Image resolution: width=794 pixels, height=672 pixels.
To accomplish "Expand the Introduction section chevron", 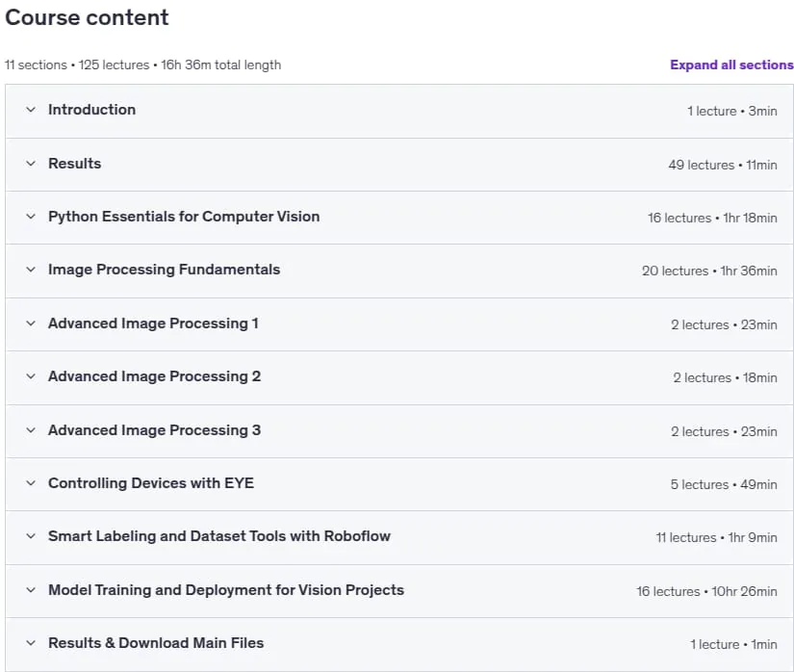I will click(31, 110).
